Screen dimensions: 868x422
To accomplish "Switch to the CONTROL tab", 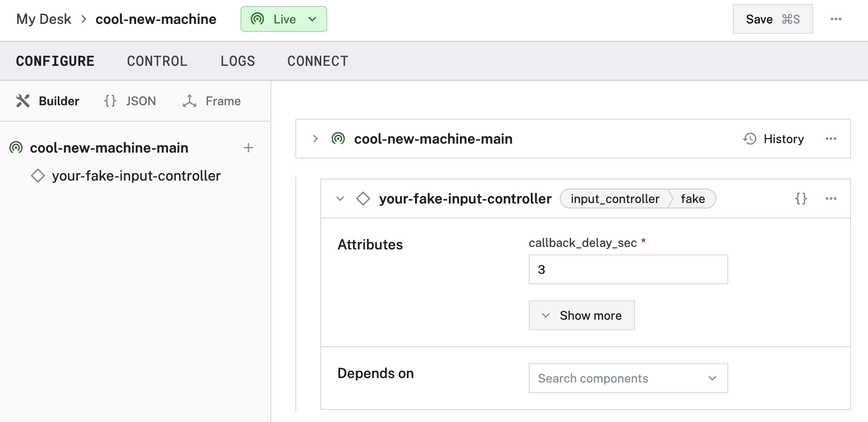I will 157,61.
